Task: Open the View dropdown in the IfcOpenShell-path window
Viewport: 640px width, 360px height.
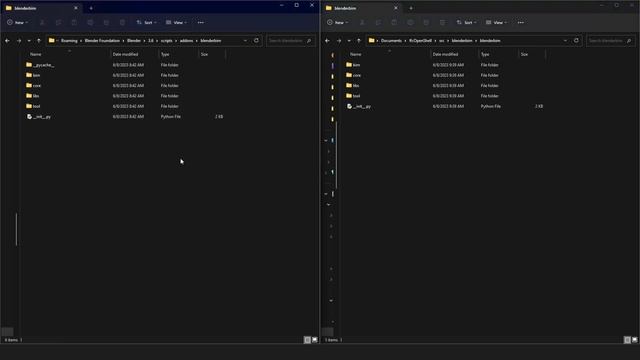Action: click(496, 22)
